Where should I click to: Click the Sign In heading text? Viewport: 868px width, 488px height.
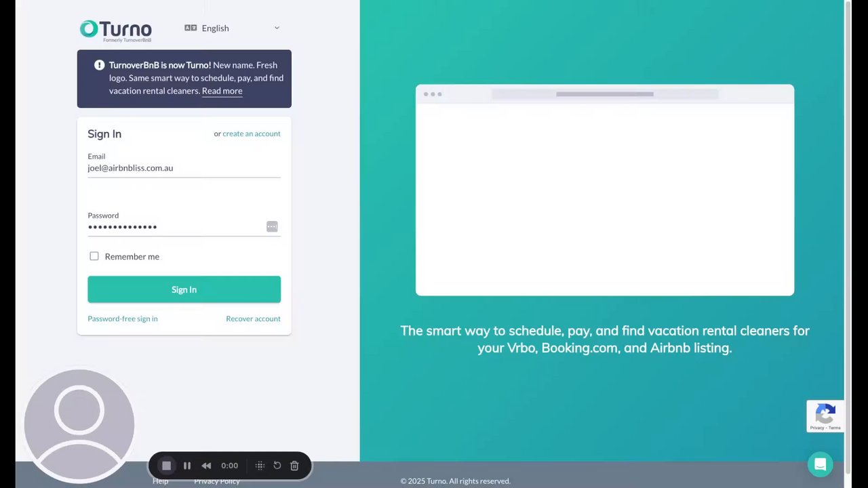click(104, 134)
